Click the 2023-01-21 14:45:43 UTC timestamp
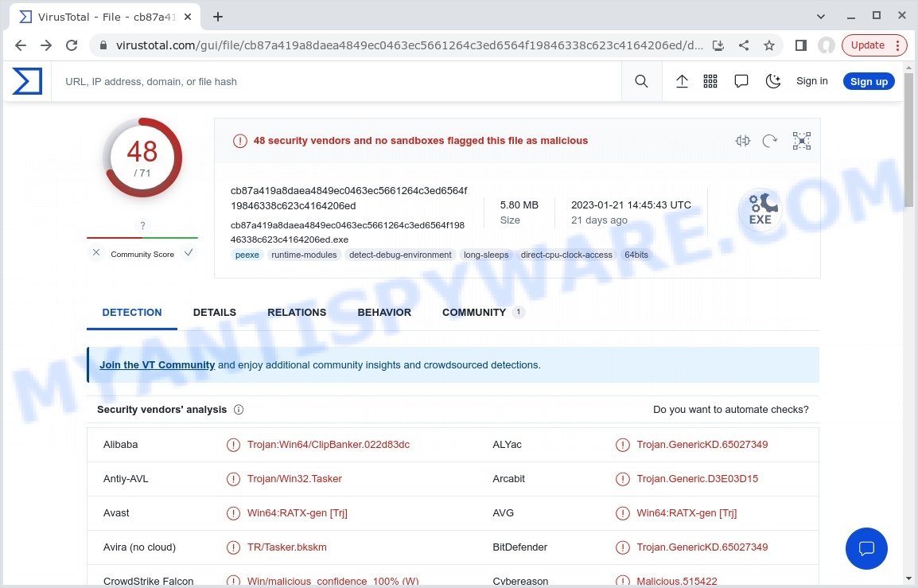The height and width of the screenshot is (588, 918). click(x=631, y=205)
